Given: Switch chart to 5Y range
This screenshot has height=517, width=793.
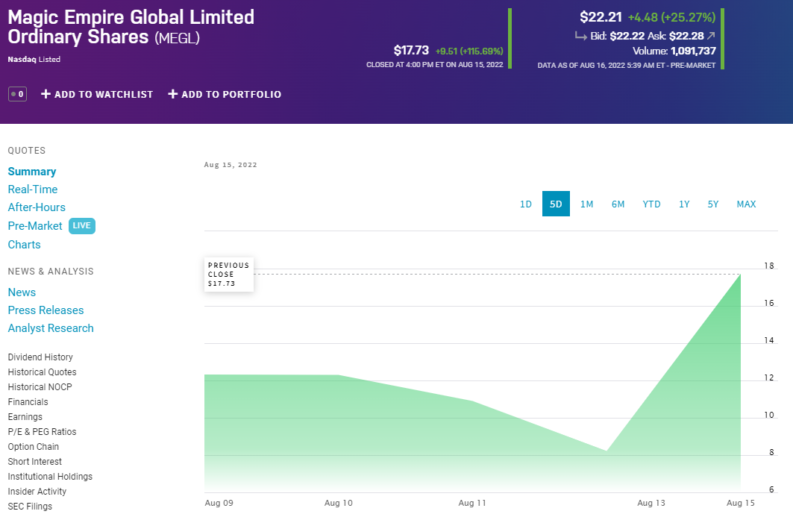Looking at the screenshot, I should point(713,204).
